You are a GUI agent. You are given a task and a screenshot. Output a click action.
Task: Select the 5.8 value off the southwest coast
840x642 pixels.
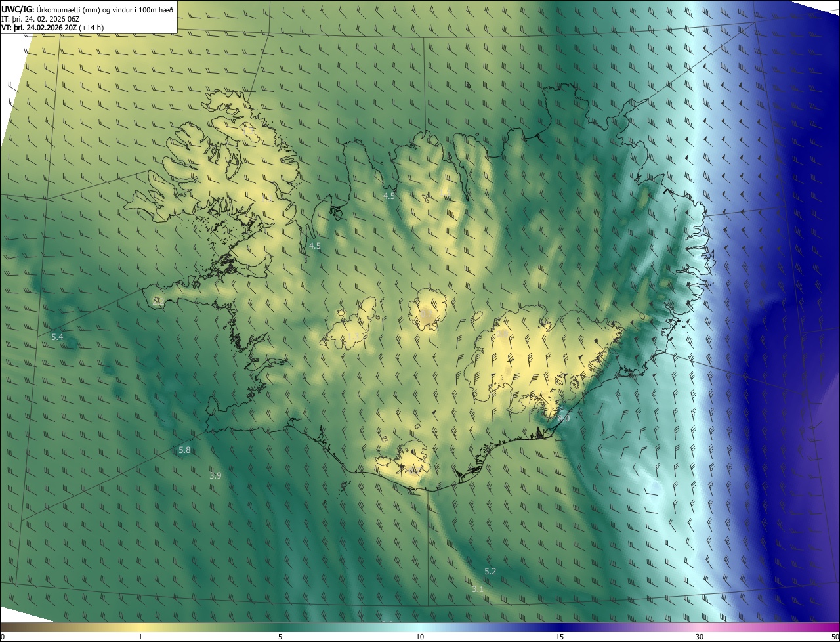pos(184,450)
